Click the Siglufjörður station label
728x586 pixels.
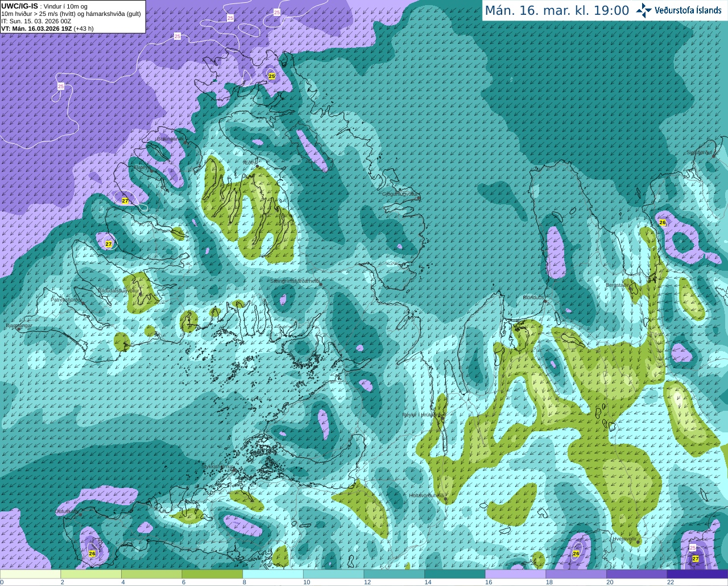pyautogui.click(x=700, y=152)
